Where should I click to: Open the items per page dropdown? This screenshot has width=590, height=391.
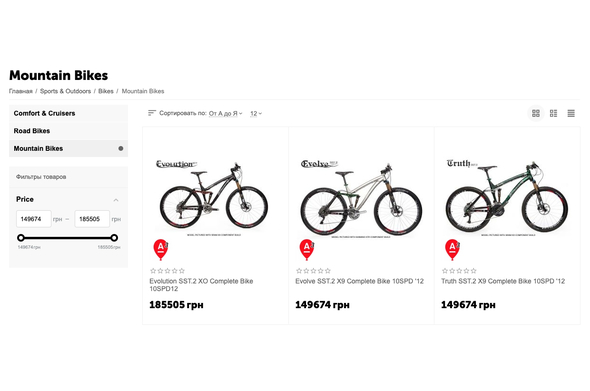256,113
